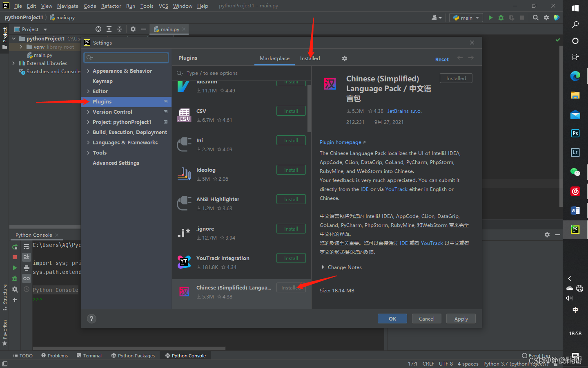Click the add user icon in the top toolbar

[437, 18]
